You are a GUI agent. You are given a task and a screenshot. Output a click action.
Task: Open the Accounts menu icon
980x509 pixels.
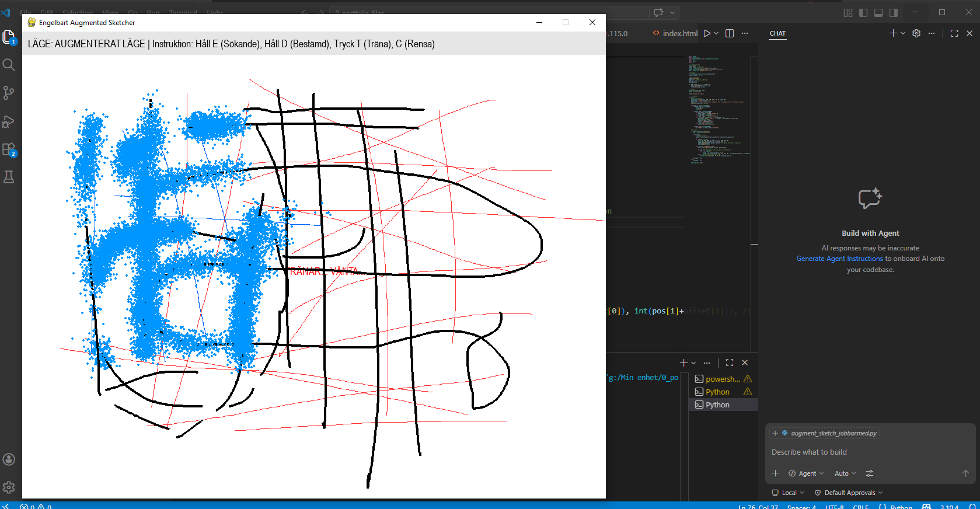pos(9,459)
